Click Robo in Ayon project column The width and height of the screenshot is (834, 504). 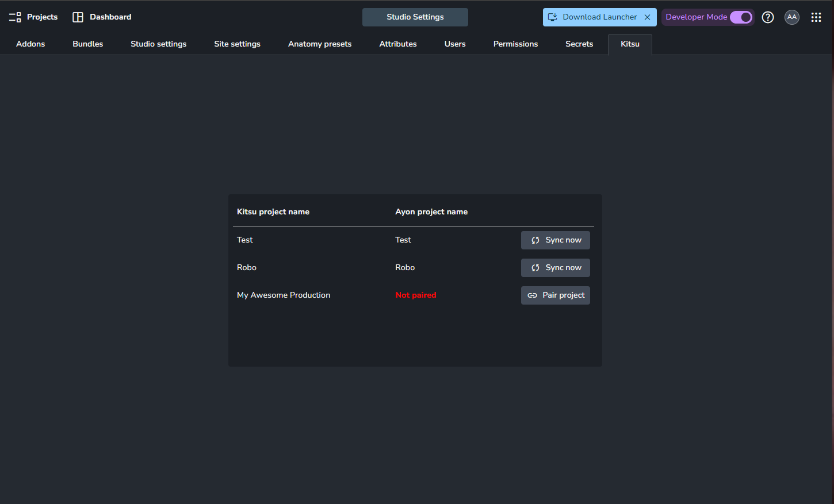click(405, 268)
